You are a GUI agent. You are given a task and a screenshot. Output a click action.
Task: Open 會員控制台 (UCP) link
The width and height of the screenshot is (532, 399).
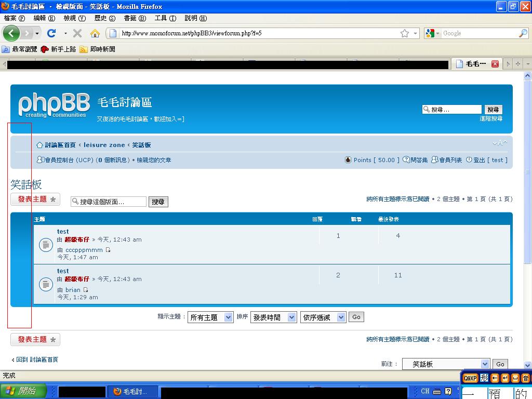(69, 160)
